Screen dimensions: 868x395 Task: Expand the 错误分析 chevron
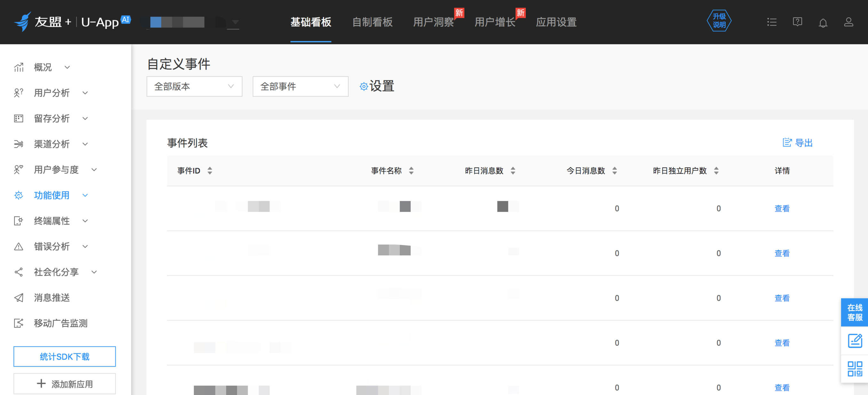(x=85, y=246)
